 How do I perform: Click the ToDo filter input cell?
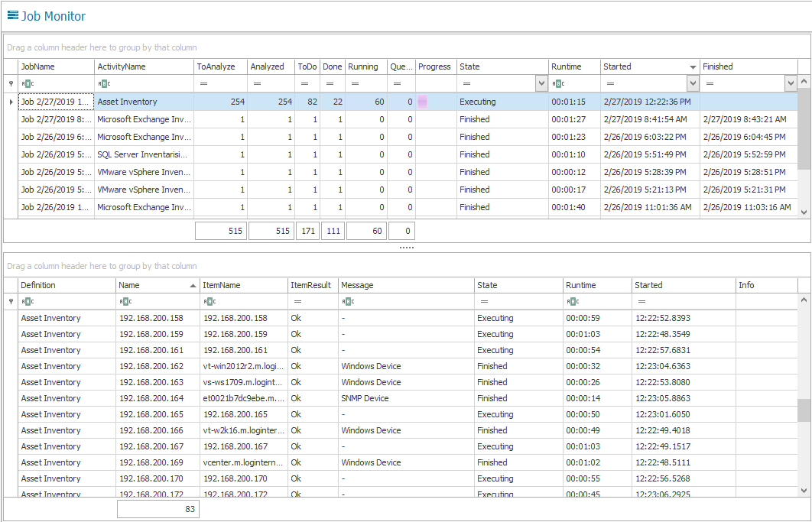[x=307, y=83]
